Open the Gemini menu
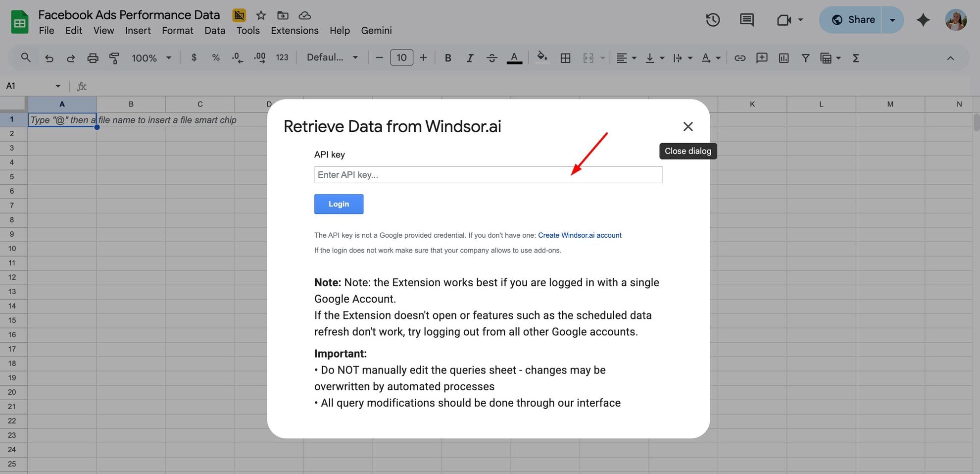This screenshot has width=980, height=474. pyautogui.click(x=376, y=30)
